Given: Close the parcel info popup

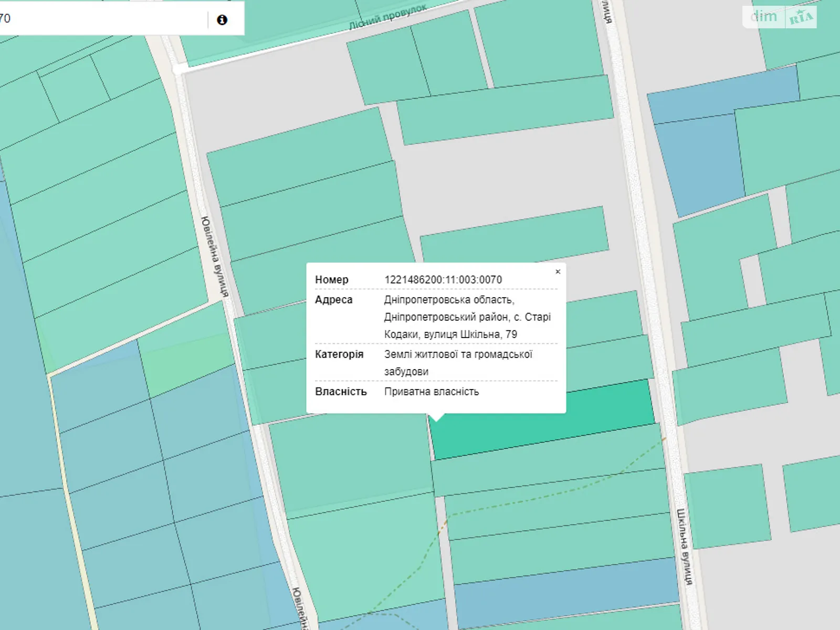Looking at the screenshot, I should (x=558, y=271).
